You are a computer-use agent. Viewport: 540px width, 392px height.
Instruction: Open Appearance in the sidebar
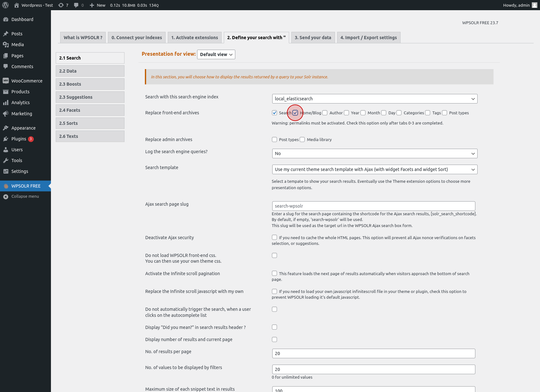tap(25, 128)
